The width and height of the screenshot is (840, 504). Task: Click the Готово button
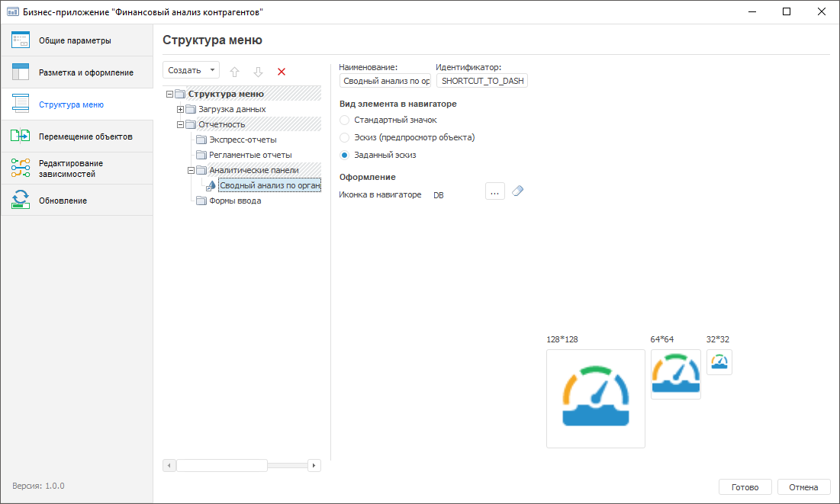click(745, 487)
